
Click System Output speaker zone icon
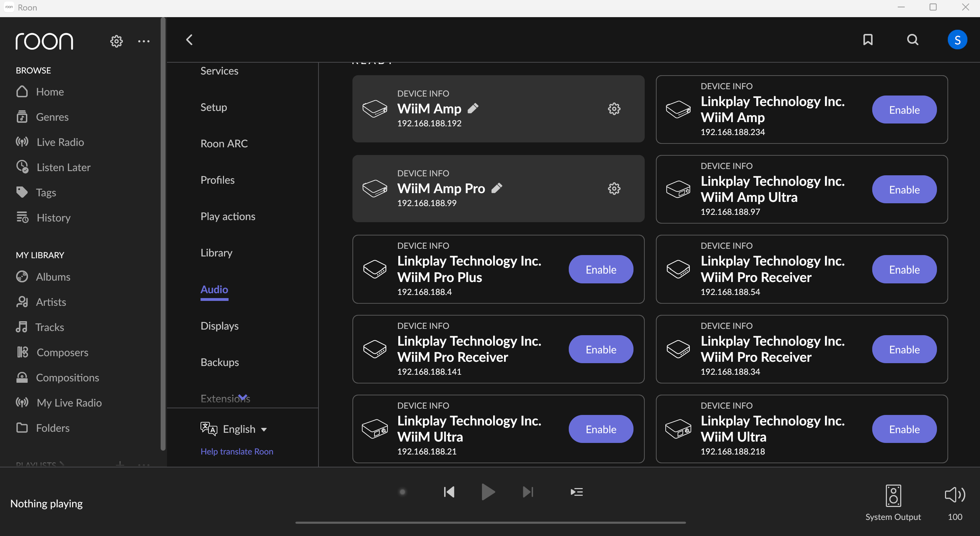893,496
